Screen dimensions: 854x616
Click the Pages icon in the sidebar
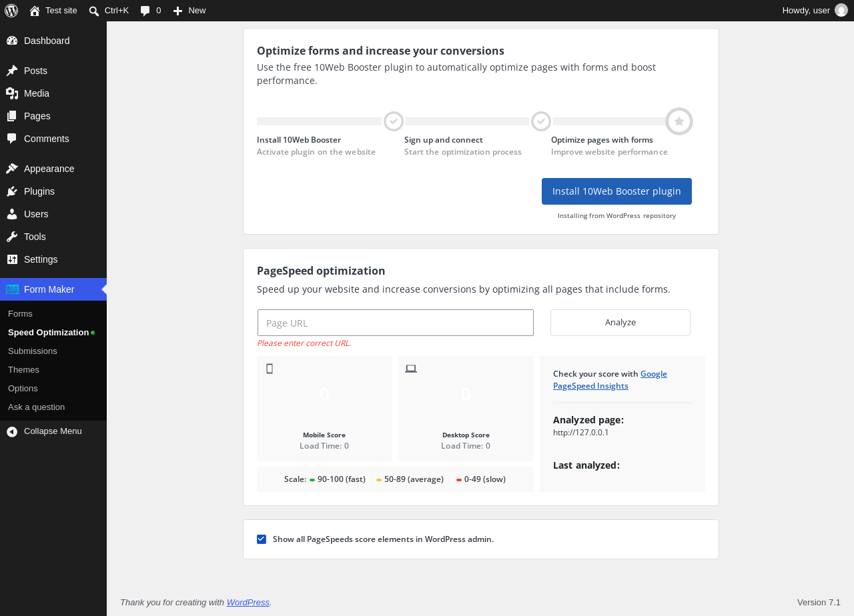[12, 116]
